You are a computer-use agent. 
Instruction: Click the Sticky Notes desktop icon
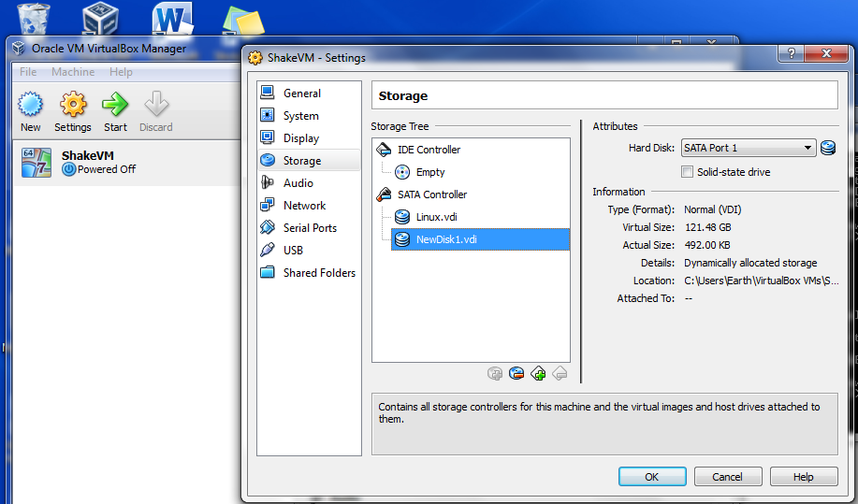(x=243, y=21)
